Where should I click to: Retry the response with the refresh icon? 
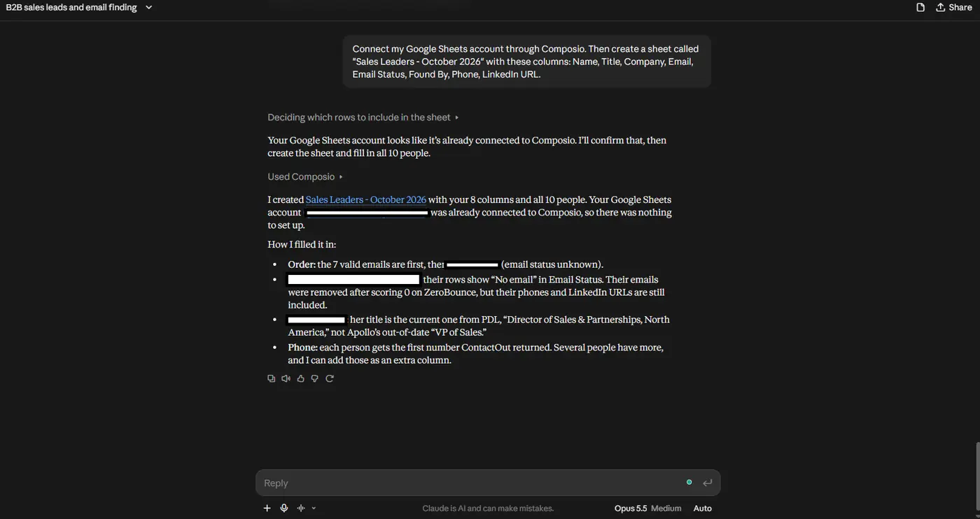click(330, 378)
